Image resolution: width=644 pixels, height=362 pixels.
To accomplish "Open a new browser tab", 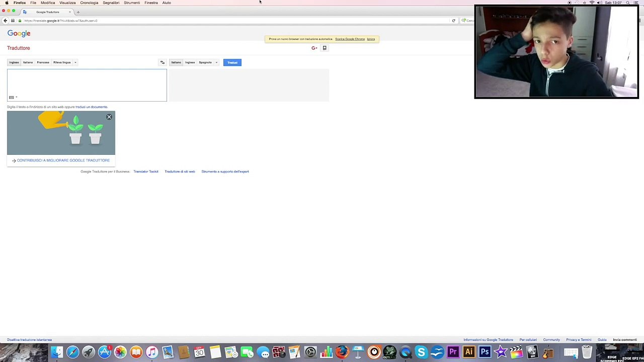I will point(78,12).
